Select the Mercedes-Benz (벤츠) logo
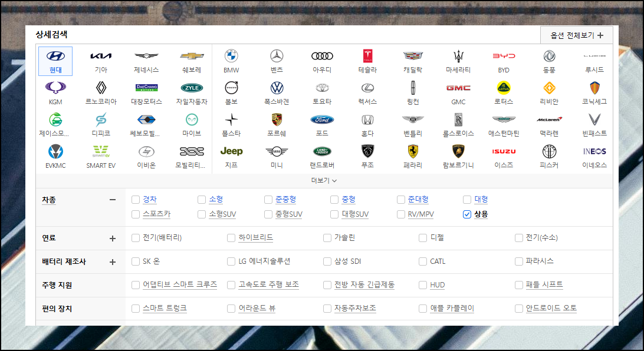Image resolution: width=644 pixels, height=351 pixels. [x=277, y=56]
